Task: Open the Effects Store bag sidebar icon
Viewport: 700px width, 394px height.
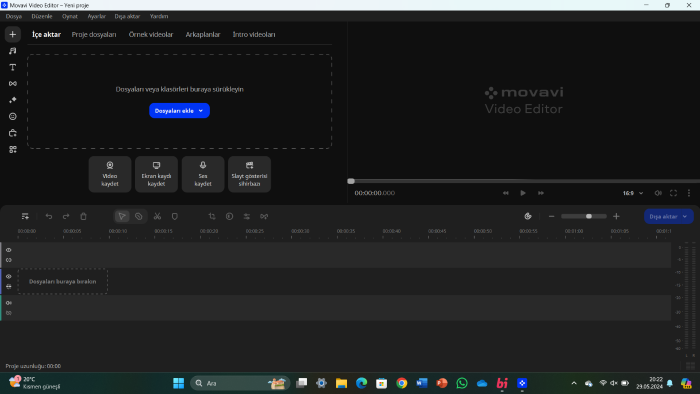Action: click(x=12, y=133)
